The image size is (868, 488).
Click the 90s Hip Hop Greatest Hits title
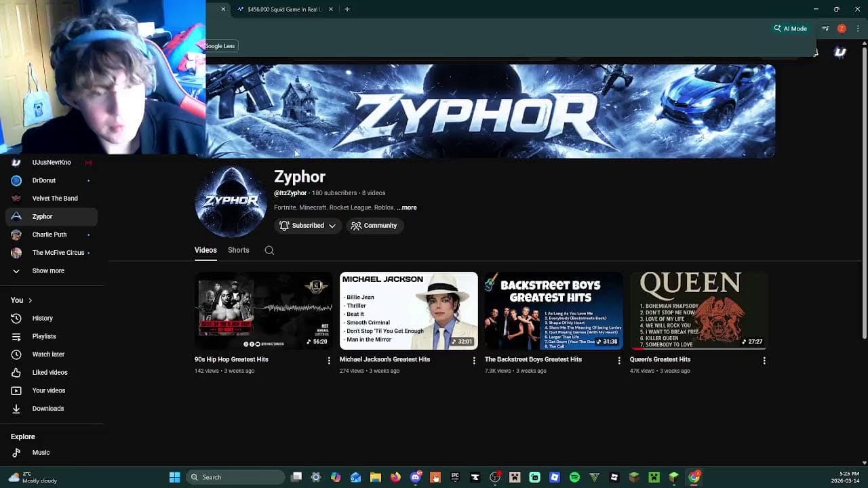(x=231, y=359)
